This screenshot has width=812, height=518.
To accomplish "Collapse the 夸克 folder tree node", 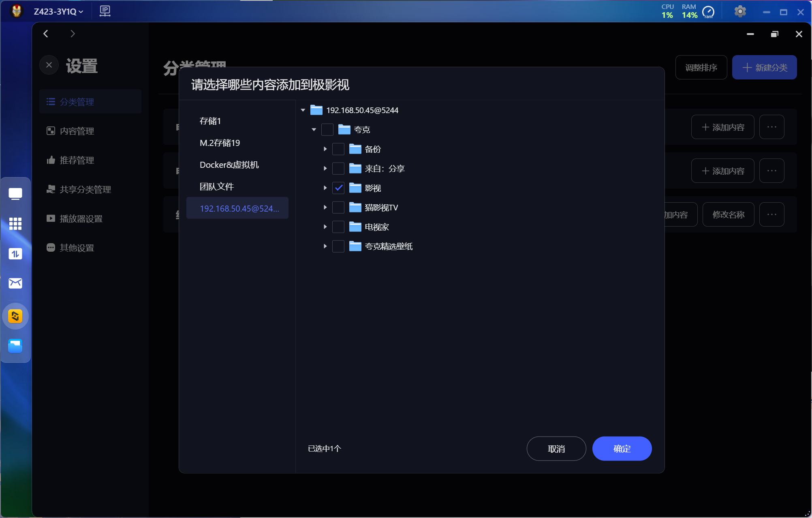I will tap(314, 130).
